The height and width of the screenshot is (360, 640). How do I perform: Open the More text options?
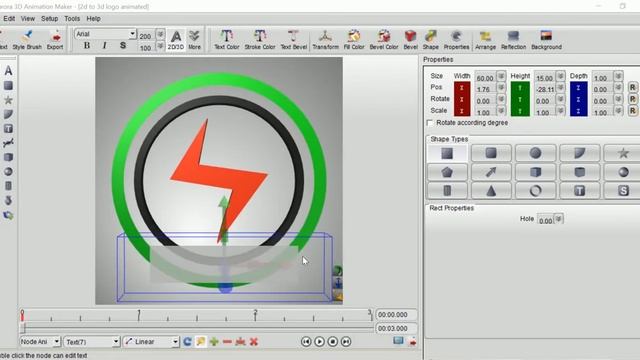point(194,40)
